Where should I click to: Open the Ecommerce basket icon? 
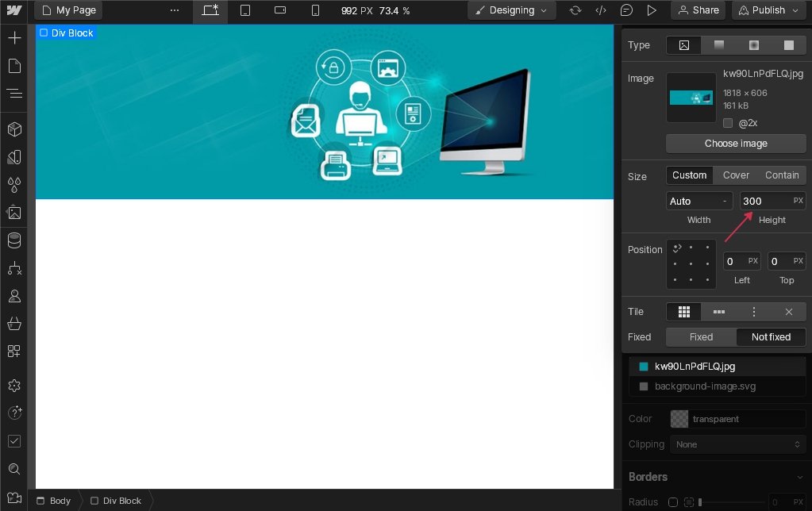[x=14, y=324]
